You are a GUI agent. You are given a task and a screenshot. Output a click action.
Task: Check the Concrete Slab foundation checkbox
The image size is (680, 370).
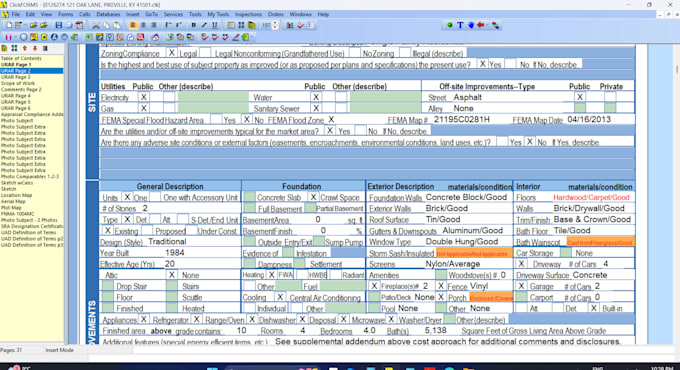click(249, 197)
